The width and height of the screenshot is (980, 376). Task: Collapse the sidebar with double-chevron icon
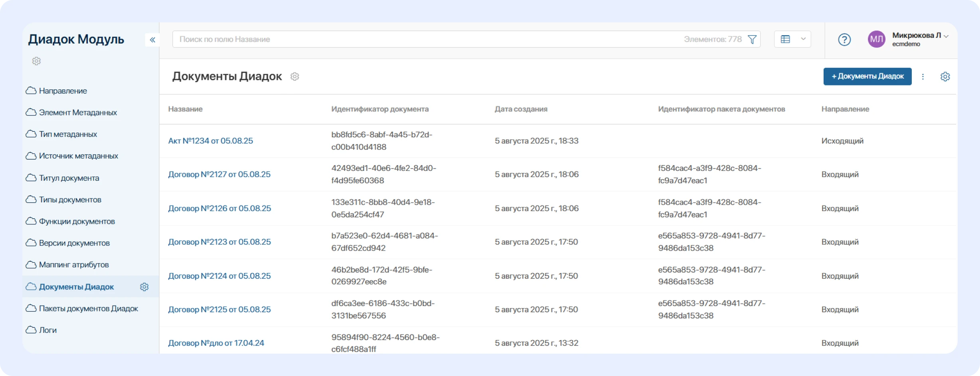point(152,40)
